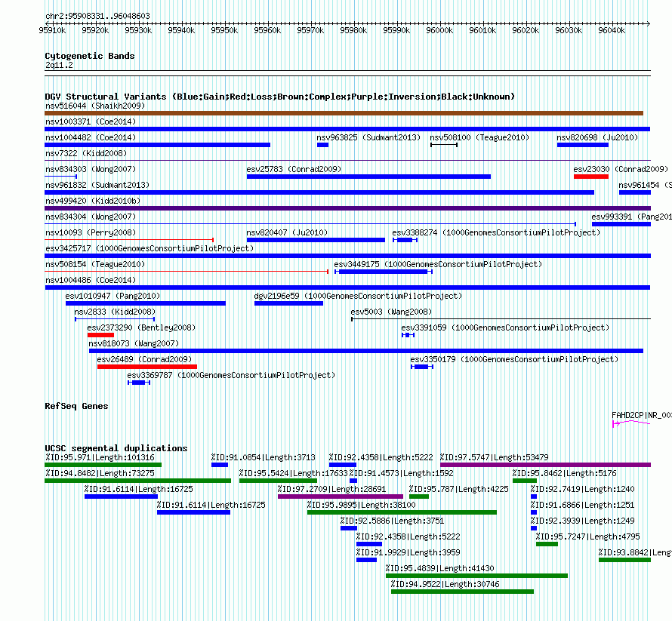This screenshot has height=621, width=672.
Task: Select the magenta FAHD2CP gene glyph
Action: (x=631, y=423)
